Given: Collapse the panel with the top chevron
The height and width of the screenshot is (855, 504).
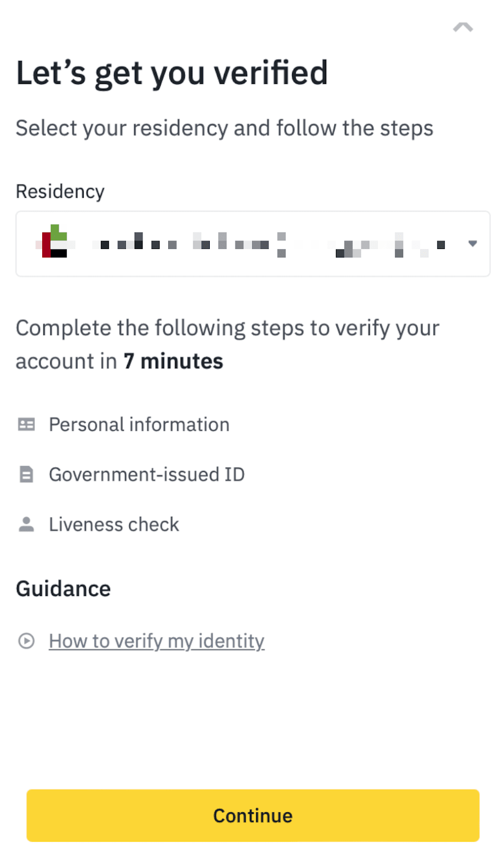Looking at the screenshot, I should (x=463, y=27).
